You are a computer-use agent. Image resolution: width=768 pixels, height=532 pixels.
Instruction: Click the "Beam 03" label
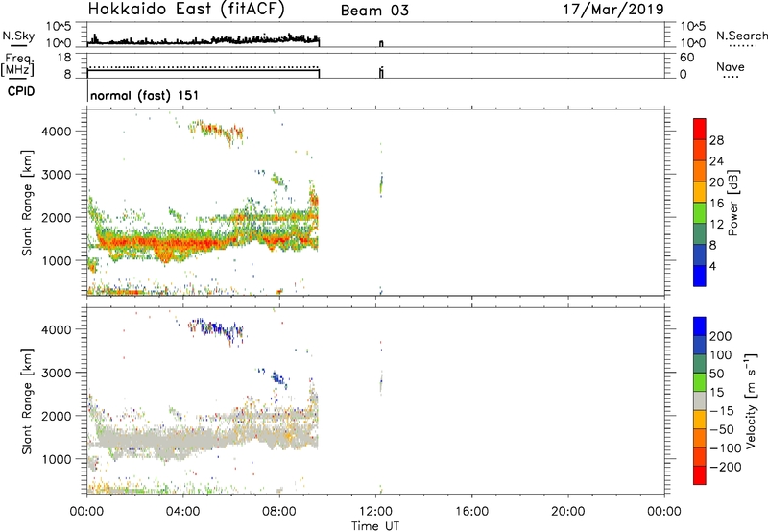(x=374, y=11)
